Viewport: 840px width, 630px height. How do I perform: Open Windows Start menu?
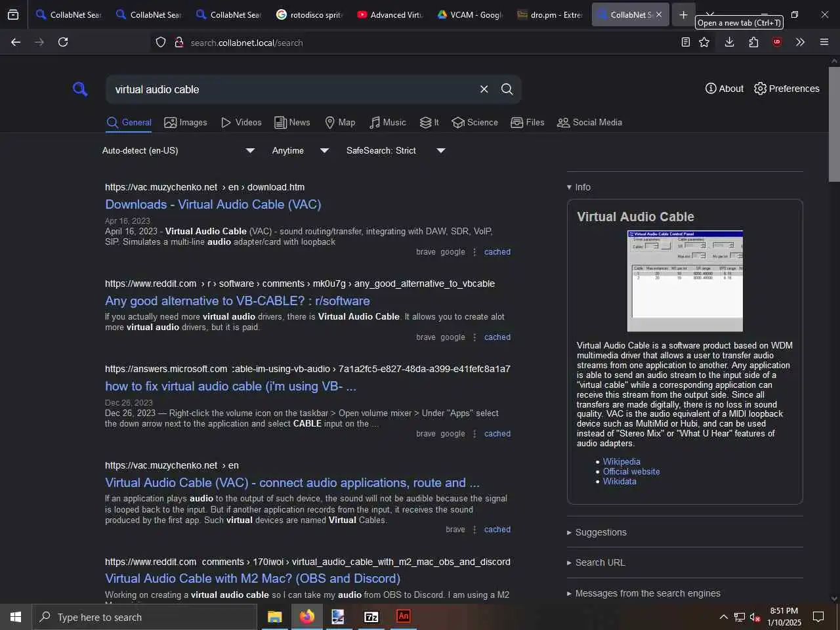[x=16, y=617]
